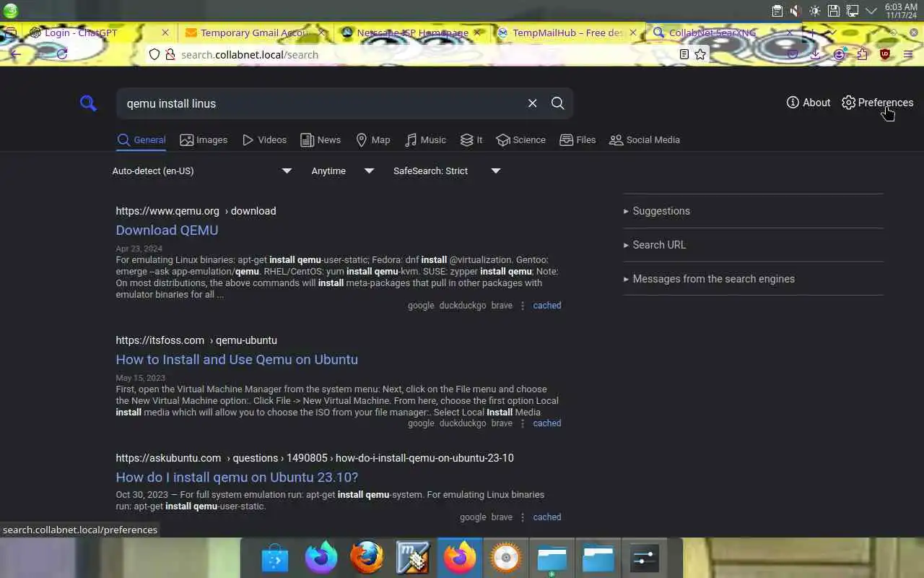Open the options dots for the Download QEMU result
The width and height of the screenshot is (924, 578).
(x=523, y=306)
